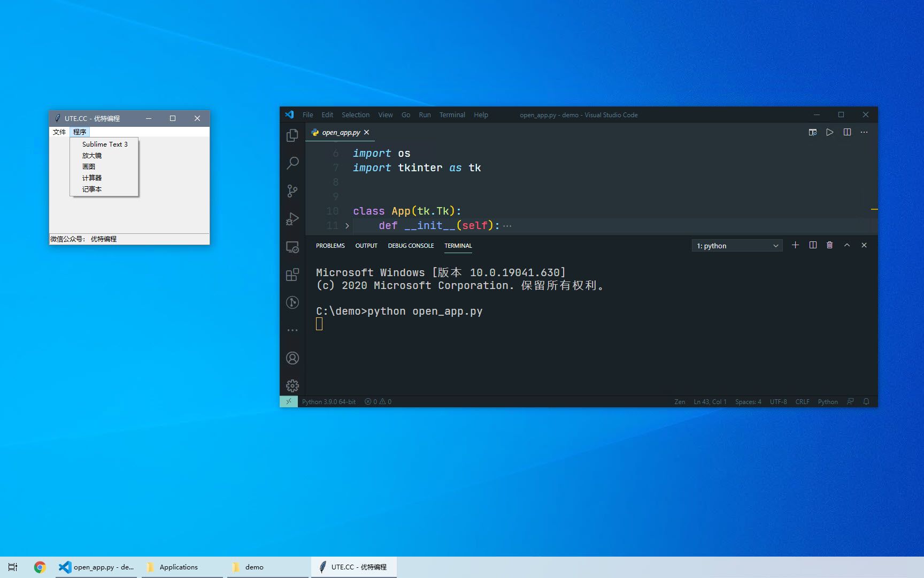
Task: Open the Selection menu
Action: coord(356,115)
